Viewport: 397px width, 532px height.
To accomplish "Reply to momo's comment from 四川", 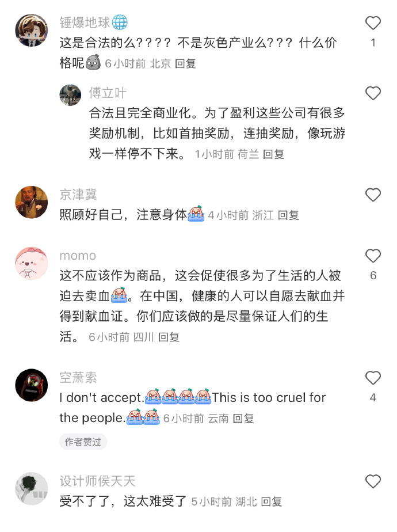I will (169, 337).
